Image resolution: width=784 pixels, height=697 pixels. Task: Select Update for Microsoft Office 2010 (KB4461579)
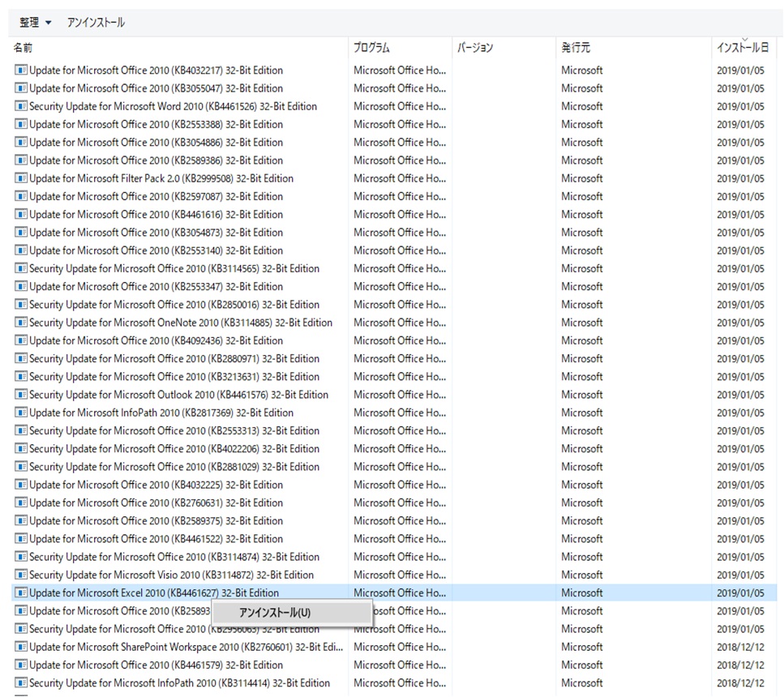[156, 665]
